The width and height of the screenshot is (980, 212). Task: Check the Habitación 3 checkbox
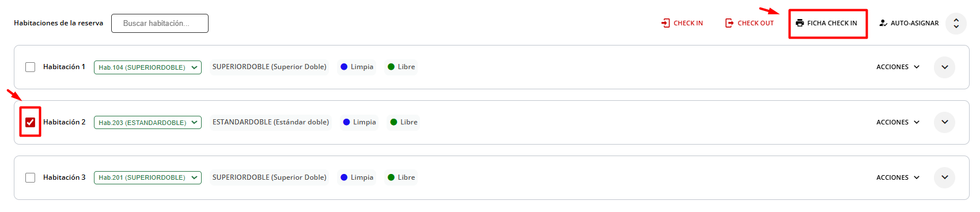pos(31,177)
